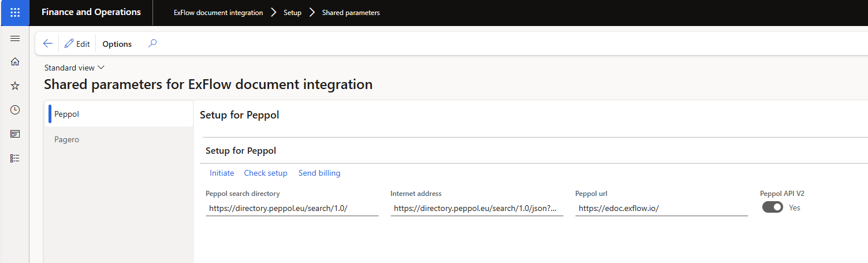Click the search magnifier icon
The height and width of the screenshot is (263, 868).
tap(152, 43)
